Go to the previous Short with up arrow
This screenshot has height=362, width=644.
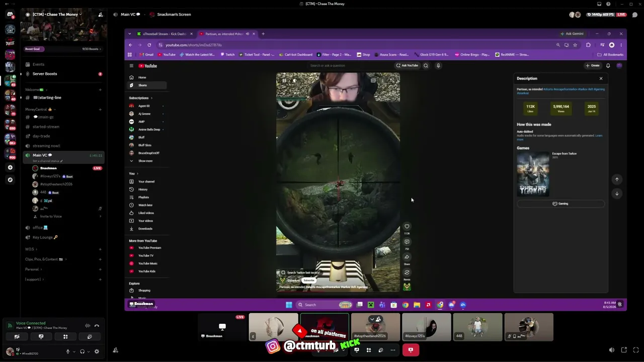click(617, 179)
